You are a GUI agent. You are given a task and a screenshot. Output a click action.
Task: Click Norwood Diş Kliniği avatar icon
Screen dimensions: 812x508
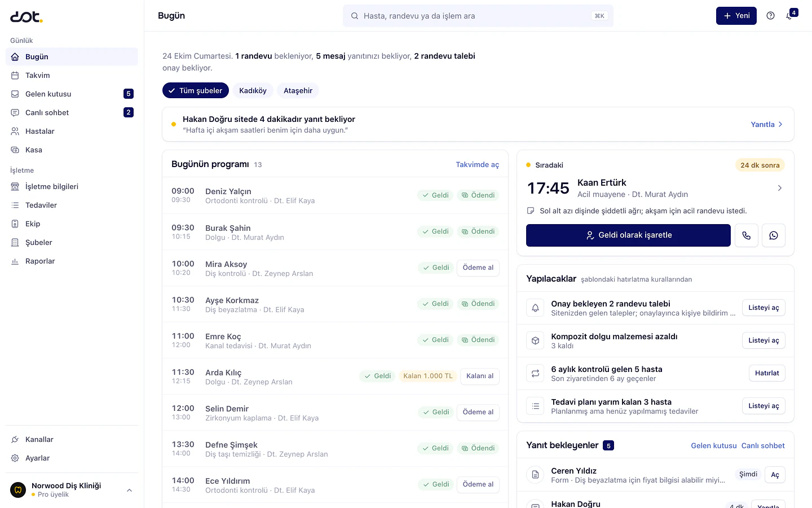(x=18, y=490)
